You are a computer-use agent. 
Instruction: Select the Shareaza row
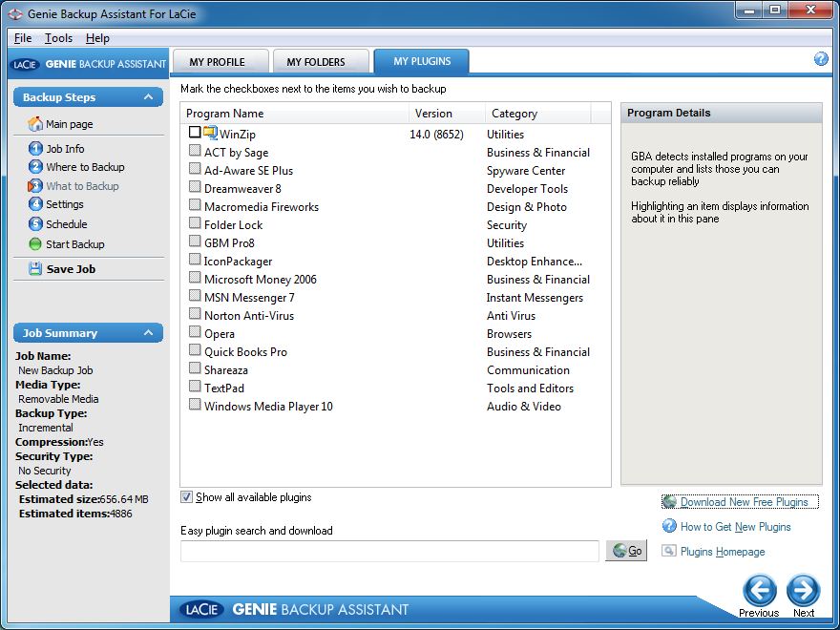click(395, 370)
